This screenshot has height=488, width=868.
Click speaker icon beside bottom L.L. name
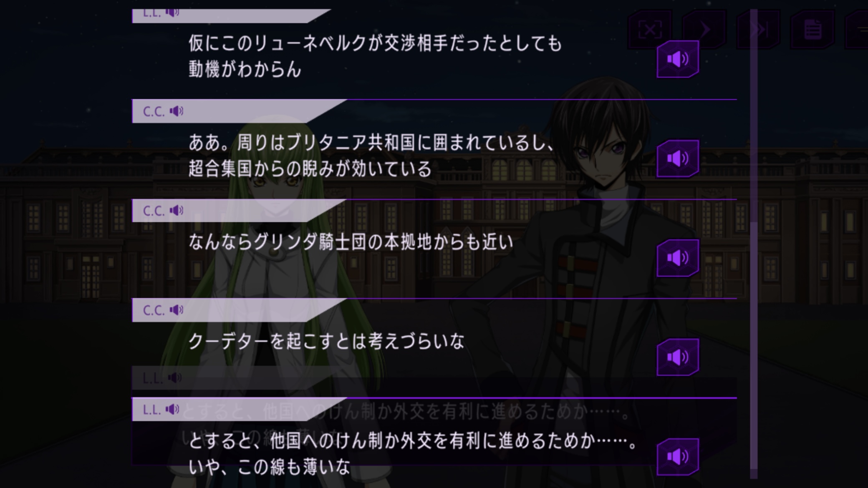click(172, 409)
